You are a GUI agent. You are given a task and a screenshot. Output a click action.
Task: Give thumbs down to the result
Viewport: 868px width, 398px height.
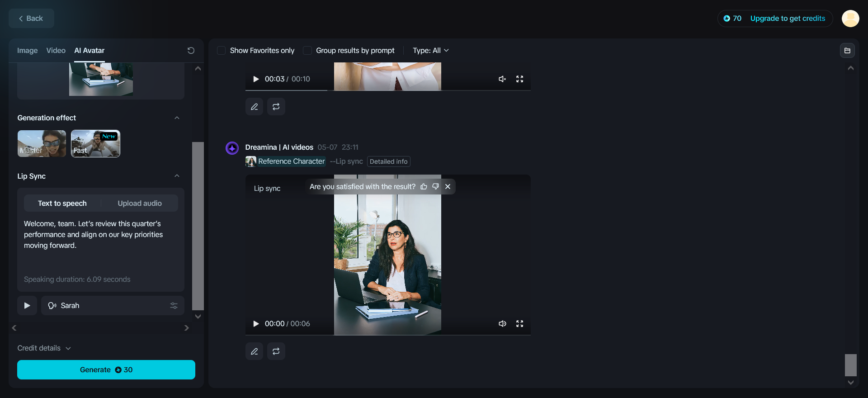[435, 187]
